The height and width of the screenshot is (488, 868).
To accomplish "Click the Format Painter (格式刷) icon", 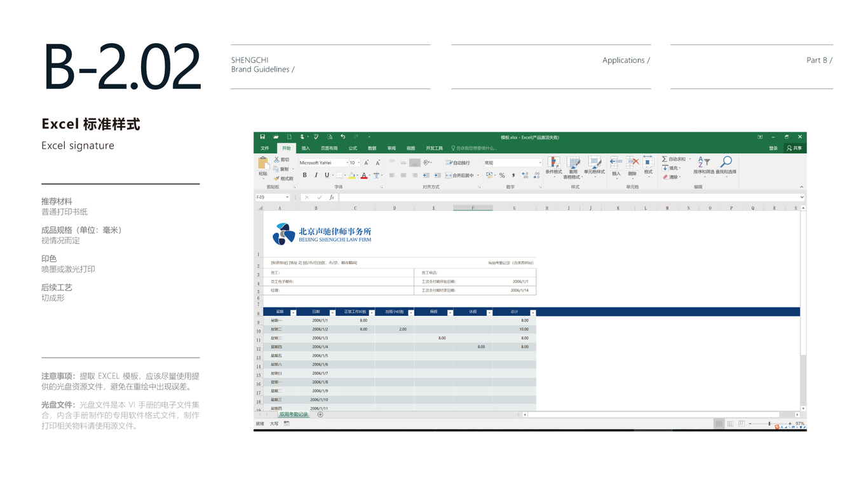I will (x=276, y=179).
